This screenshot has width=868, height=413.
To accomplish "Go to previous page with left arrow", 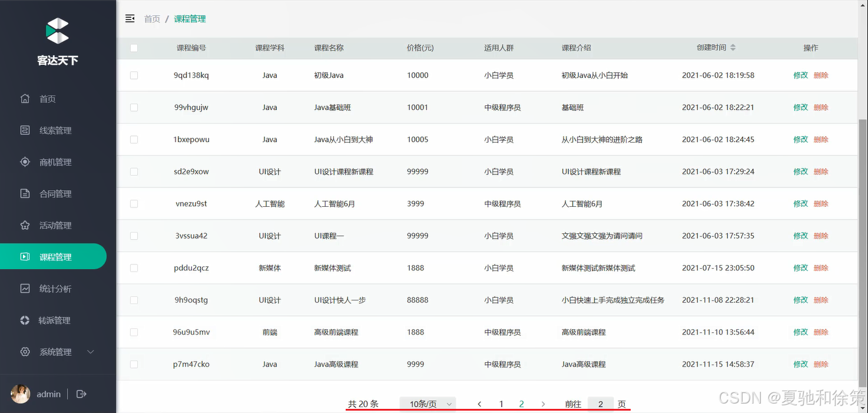I will (479, 404).
